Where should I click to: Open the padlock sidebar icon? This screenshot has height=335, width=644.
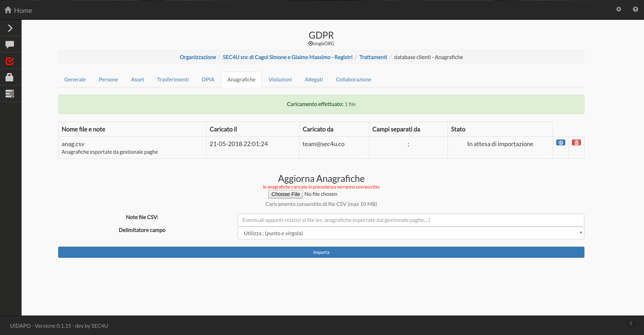(x=9, y=77)
